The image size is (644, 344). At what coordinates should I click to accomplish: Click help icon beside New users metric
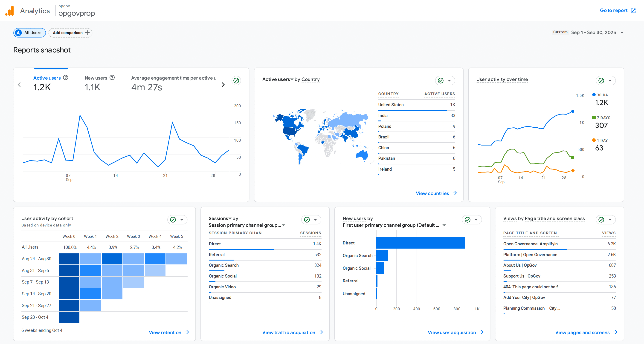point(112,78)
